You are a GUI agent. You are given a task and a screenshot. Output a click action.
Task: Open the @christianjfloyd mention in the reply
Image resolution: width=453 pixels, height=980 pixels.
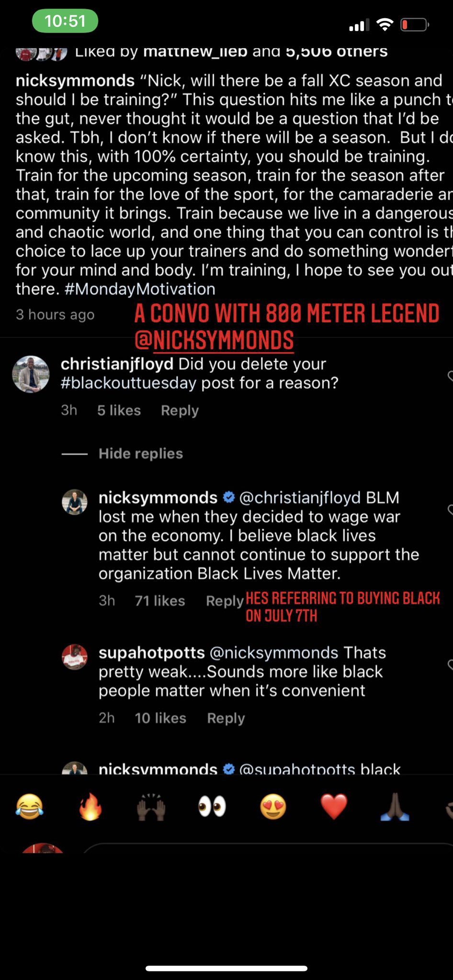[x=299, y=498]
